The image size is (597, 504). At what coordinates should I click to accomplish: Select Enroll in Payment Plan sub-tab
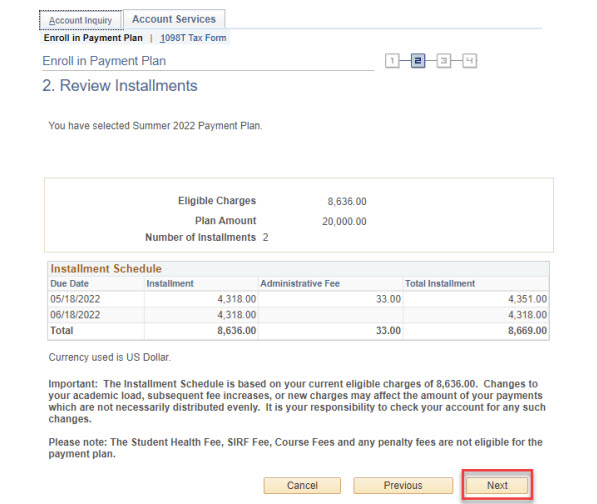coord(93,38)
